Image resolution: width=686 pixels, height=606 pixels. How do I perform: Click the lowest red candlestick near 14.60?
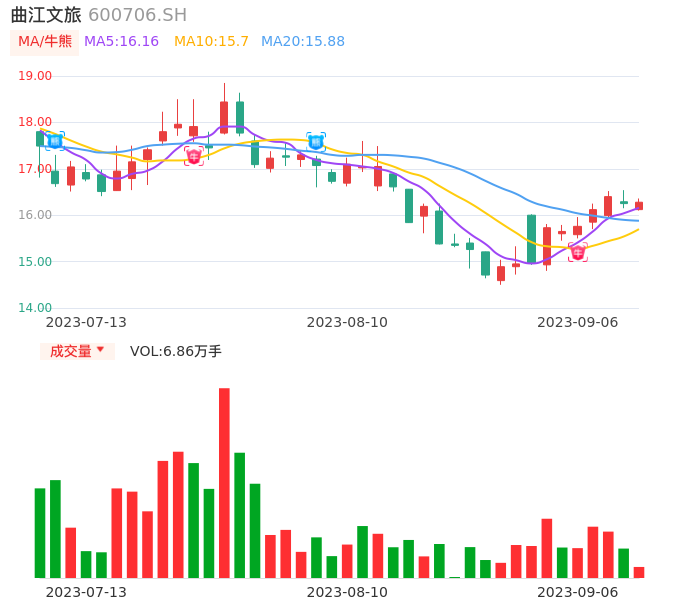pos(501,273)
